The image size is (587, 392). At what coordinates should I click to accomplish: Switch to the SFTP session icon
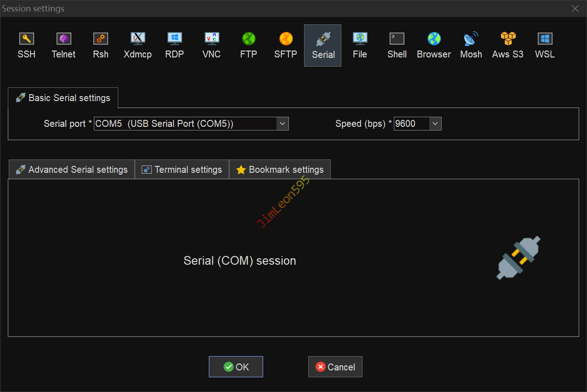click(x=286, y=45)
